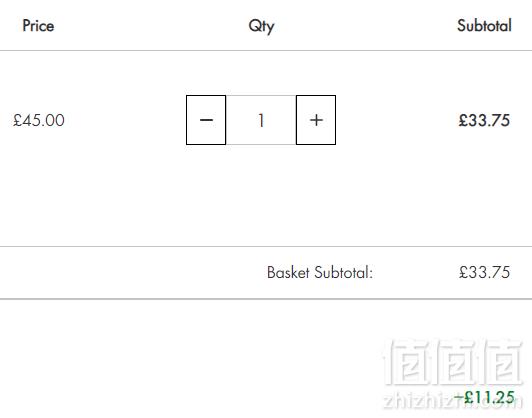Viewport: 532px width, 418px height.
Task: Click the Basket Subtotal label
Action: click(x=320, y=272)
